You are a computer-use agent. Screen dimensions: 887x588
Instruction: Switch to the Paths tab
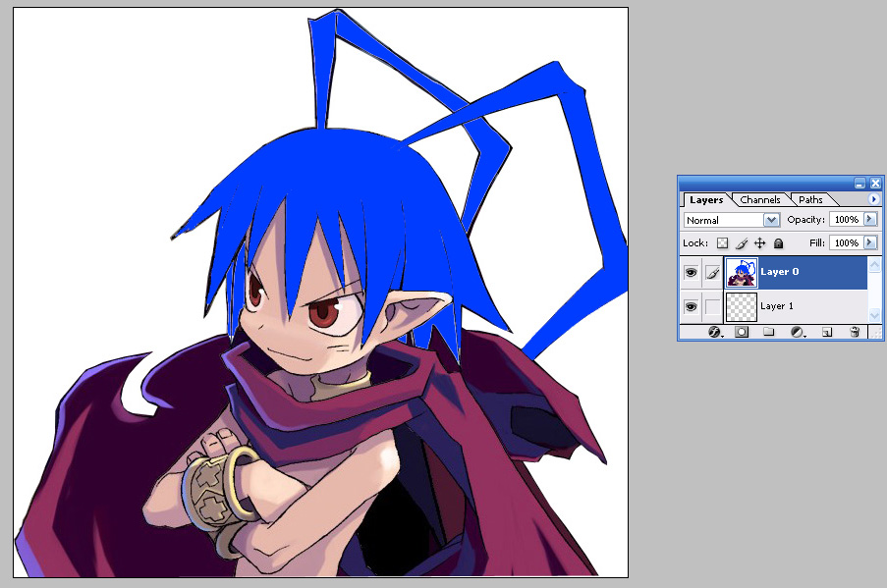[810, 199]
